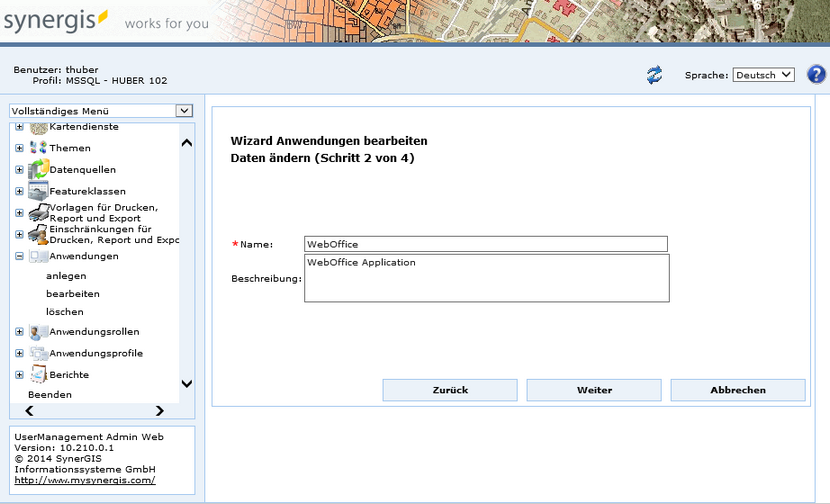Screen dimensions: 830x504
Task: Click the Datenquellen icon
Action: click(x=38, y=169)
